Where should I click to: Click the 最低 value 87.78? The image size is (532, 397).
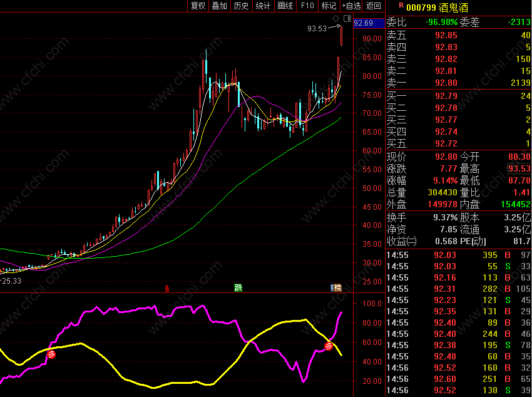tap(519, 180)
